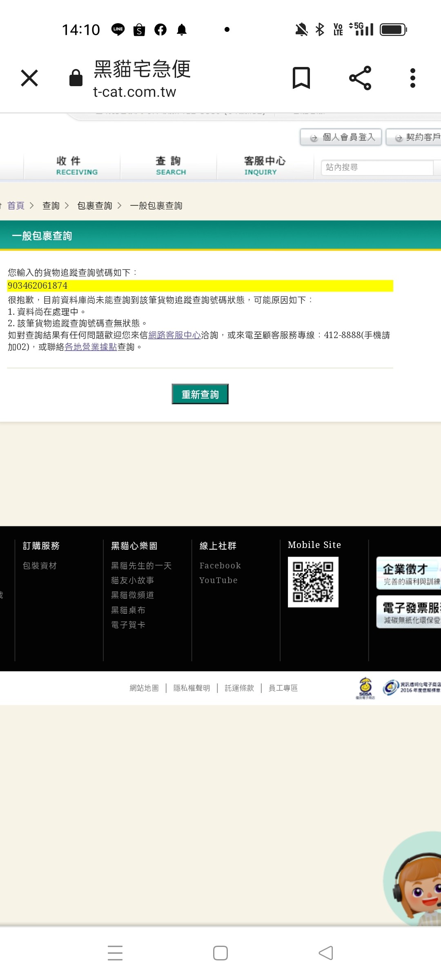The width and height of the screenshot is (441, 980).
Task: Open 黑貓先生的一天 footer link
Action: 141,566
